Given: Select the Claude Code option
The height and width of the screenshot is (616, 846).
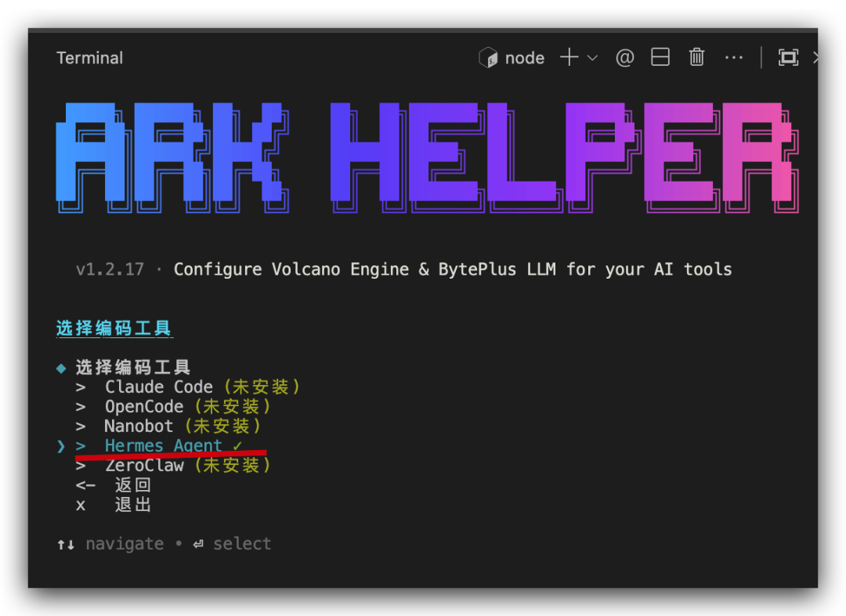Looking at the screenshot, I should click(188, 387).
